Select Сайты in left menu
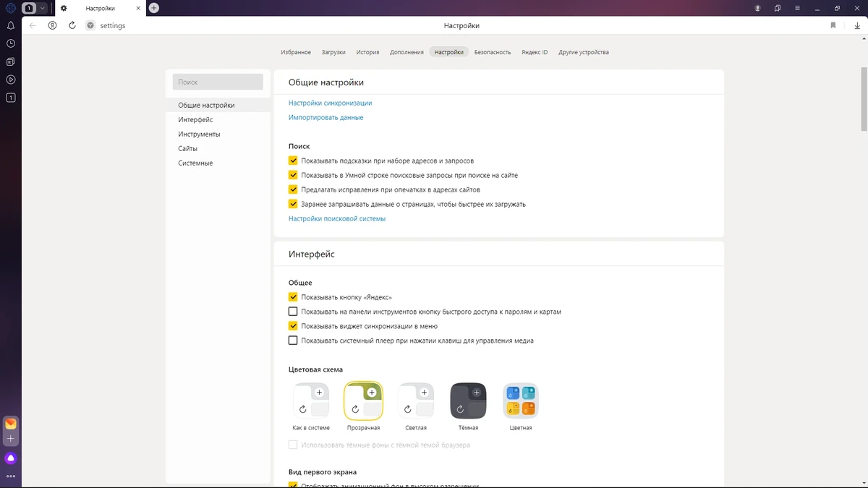The height and width of the screenshot is (488, 868). tap(218, 149)
